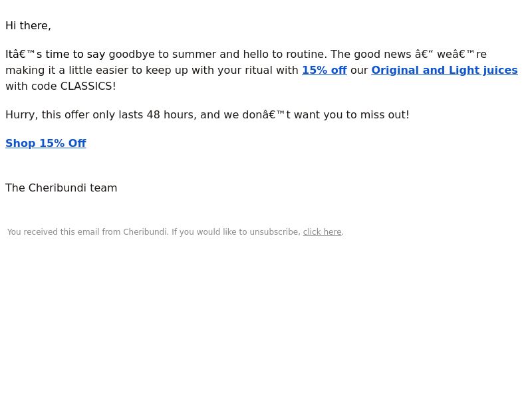The height and width of the screenshot is (399, 532).
Task: Click the "with code" text
Action: (x=31, y=86)
